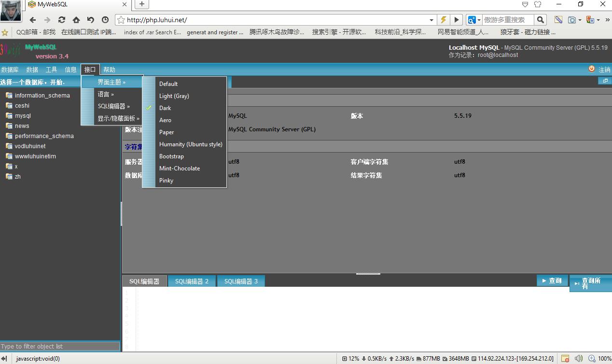Click the browser skin shirt icon
The height and width of the screenshot is (364, 612).
point(538,4)
